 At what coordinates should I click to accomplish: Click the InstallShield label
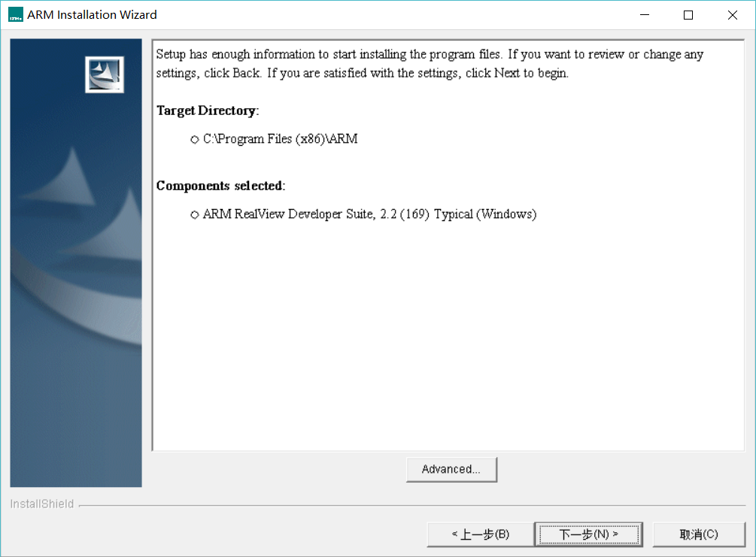[x=42, y=504]
